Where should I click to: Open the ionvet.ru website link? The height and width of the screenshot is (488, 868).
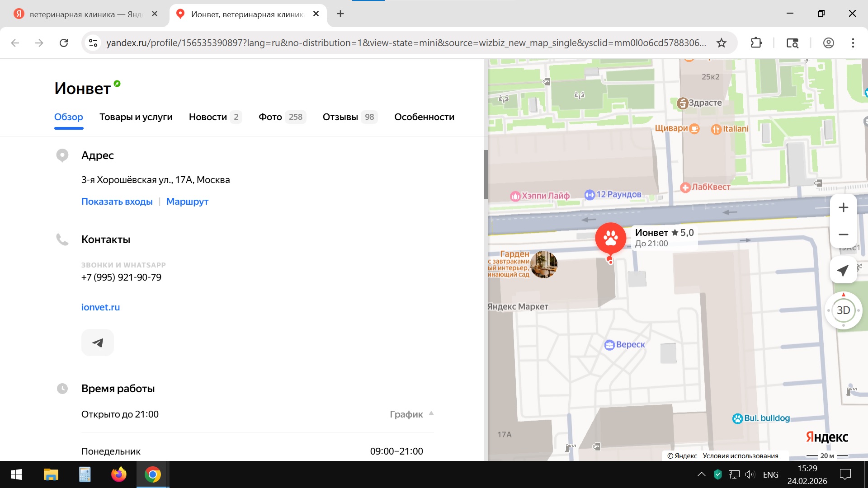(x=100, y=307)
